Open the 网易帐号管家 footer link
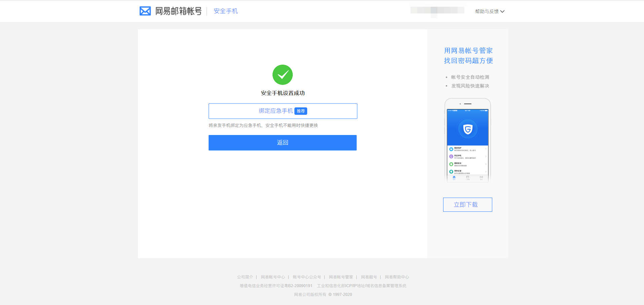Viewport: 644px width, 305px height. 341,277
